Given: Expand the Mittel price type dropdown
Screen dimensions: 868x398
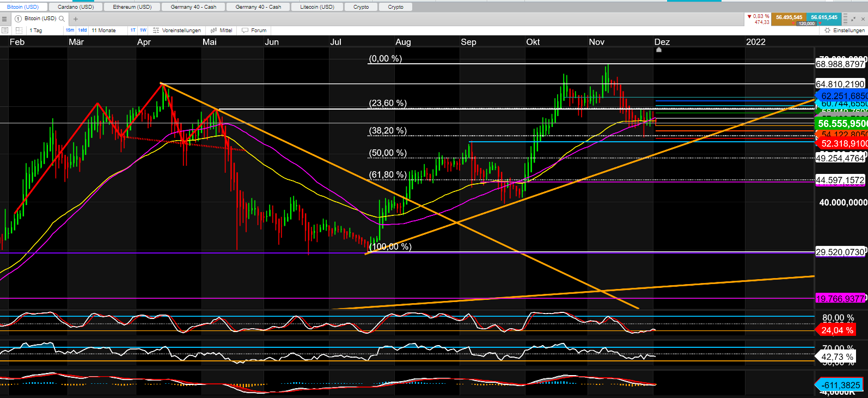Looking at the screenshot, I should coord(221,31).
